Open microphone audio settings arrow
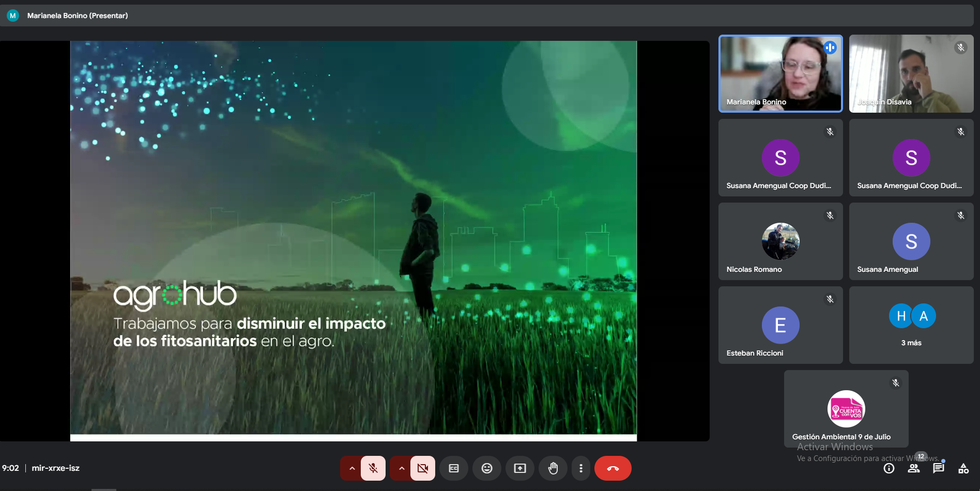Image resolution: width=980 pixels, height=491 pixels. pos(351,468)
